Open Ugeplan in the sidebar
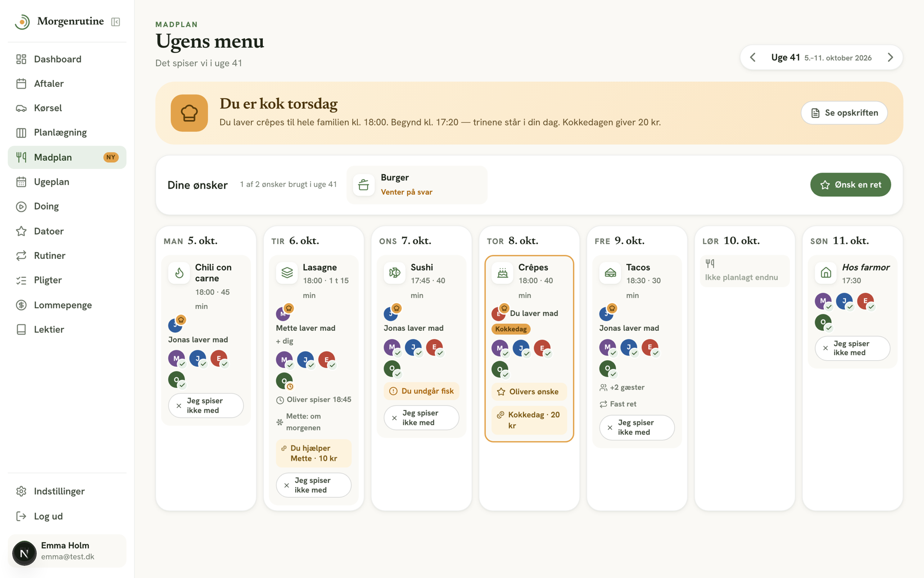 [x=67, y=182]
